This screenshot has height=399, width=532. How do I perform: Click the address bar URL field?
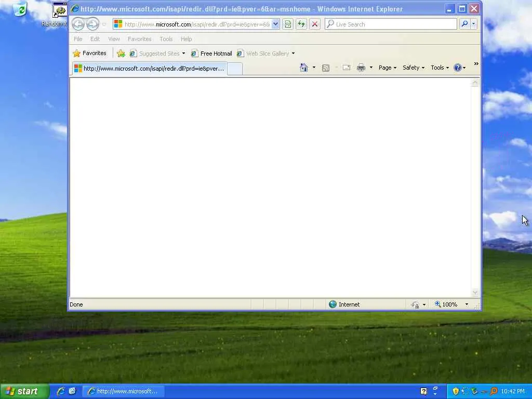(x=197, y=24)
